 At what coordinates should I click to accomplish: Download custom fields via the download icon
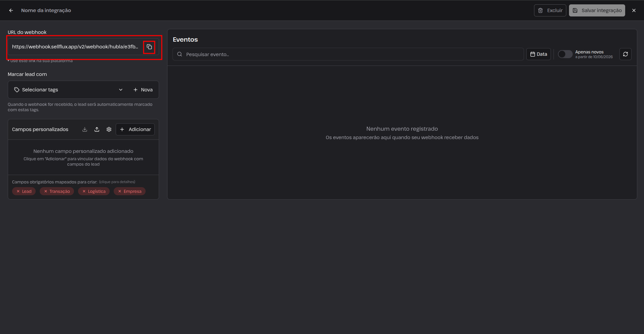tap(85, 129)
